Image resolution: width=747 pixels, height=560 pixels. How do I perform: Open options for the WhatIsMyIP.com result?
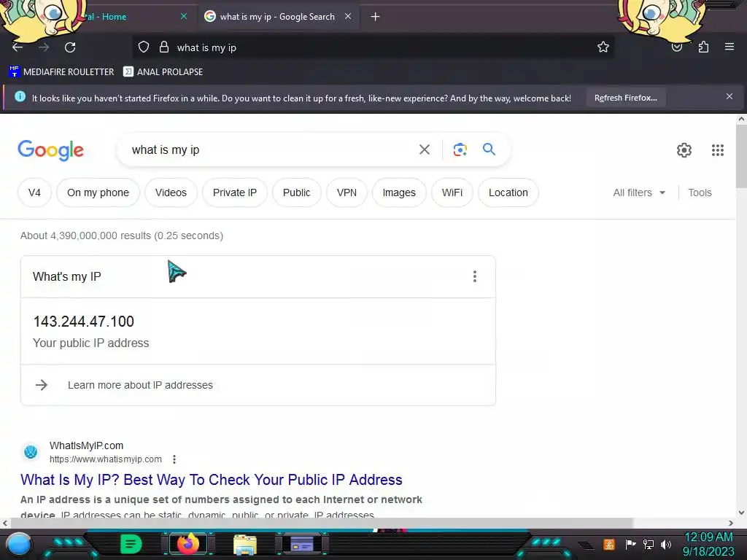coord(174,459)
